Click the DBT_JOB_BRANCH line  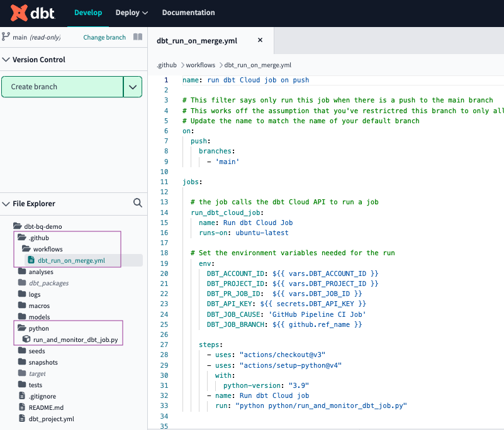pyautogui.click(x=284, y=324)
